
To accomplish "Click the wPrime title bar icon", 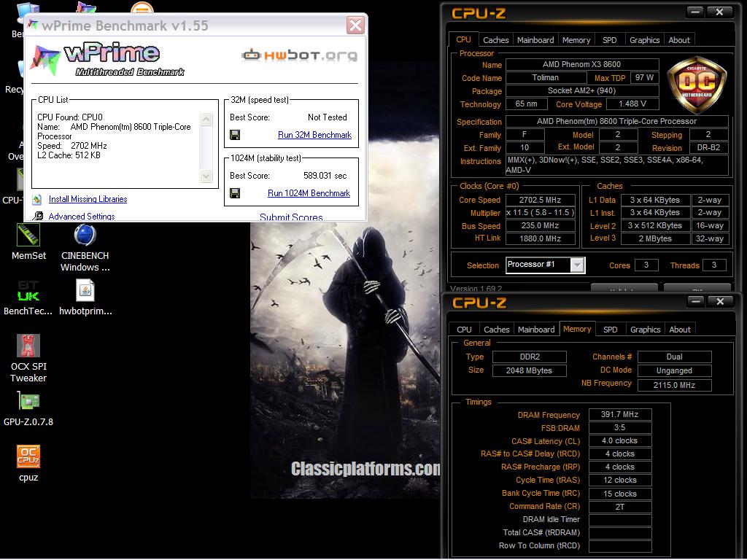I will (x=33, y=24).
